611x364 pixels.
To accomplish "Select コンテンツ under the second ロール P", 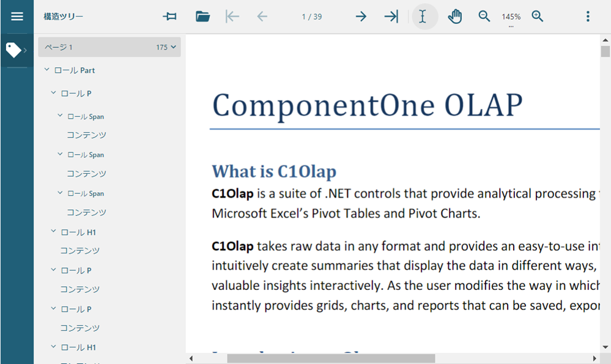I will tap(80, 289).
